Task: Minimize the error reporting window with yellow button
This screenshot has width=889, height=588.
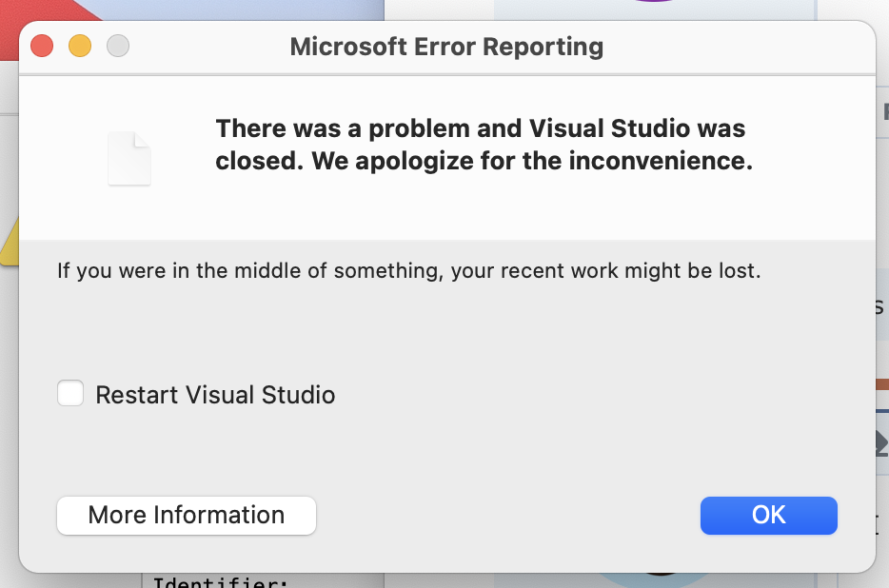Action: 80,46
